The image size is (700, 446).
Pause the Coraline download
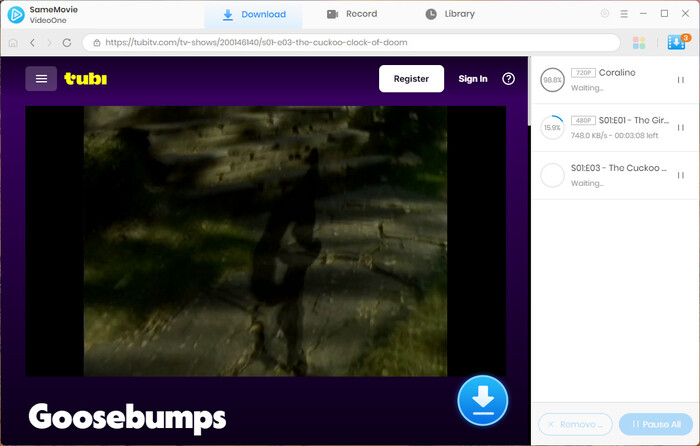pos(681,80)
